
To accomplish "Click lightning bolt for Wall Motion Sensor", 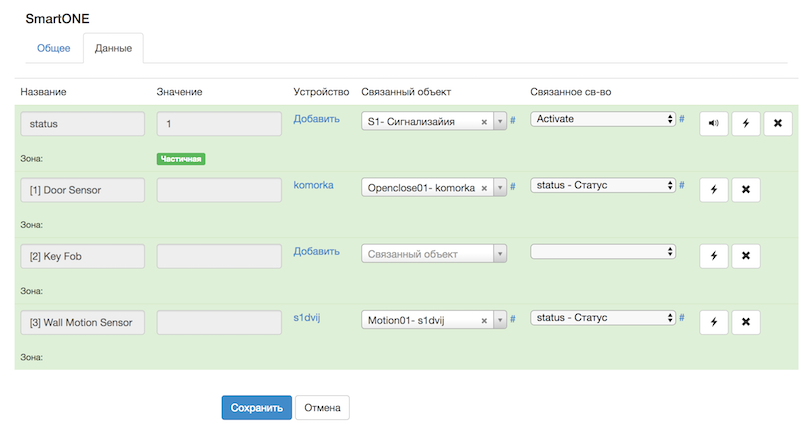I will [x=713, y=322].
